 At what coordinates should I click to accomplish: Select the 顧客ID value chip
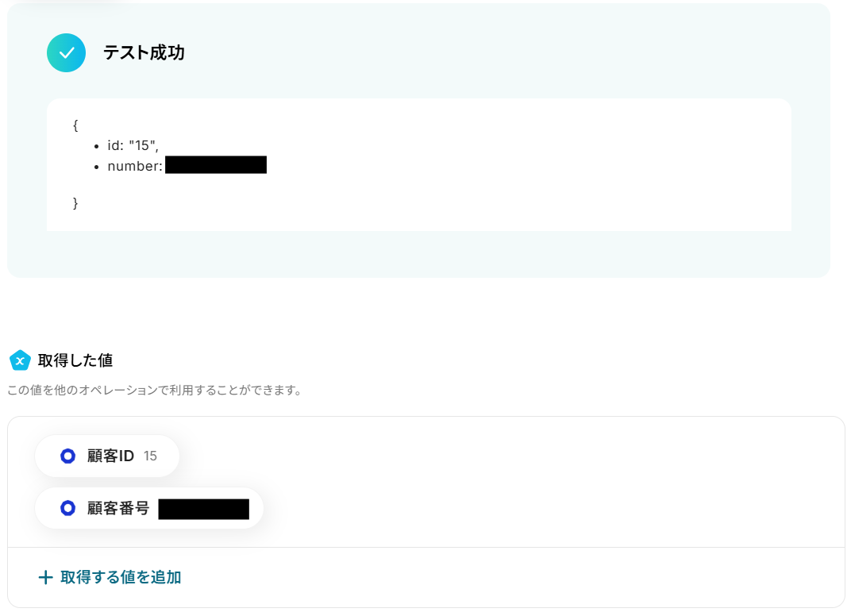tap(107, 456)
